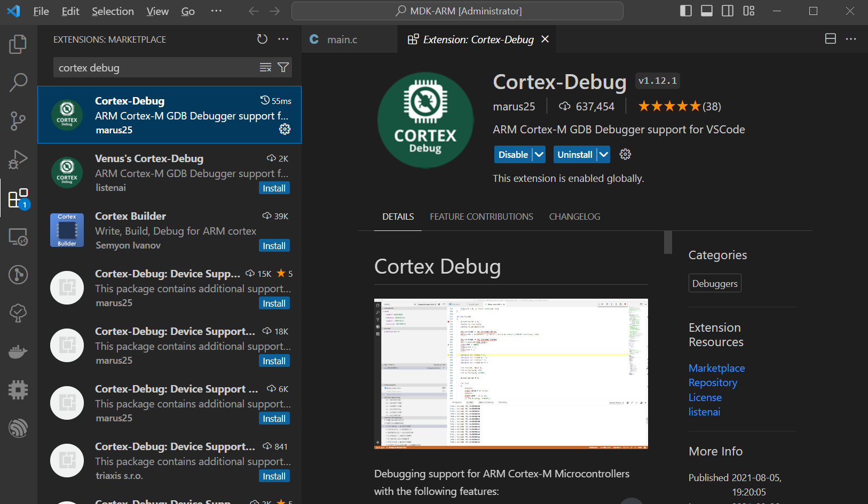Click the marus25 publisher name in header
The height and width of the screenshot is (504, 868).
coord(514,107)
